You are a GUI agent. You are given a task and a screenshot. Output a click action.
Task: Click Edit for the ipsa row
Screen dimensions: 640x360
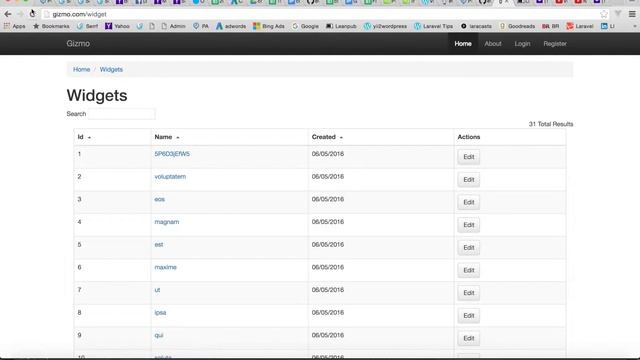469,316
